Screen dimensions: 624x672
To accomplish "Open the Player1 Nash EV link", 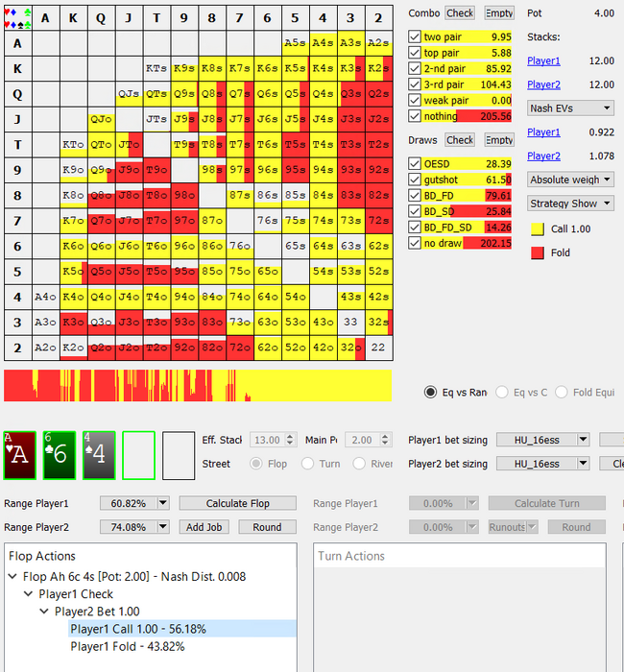I will coord(543,132).
